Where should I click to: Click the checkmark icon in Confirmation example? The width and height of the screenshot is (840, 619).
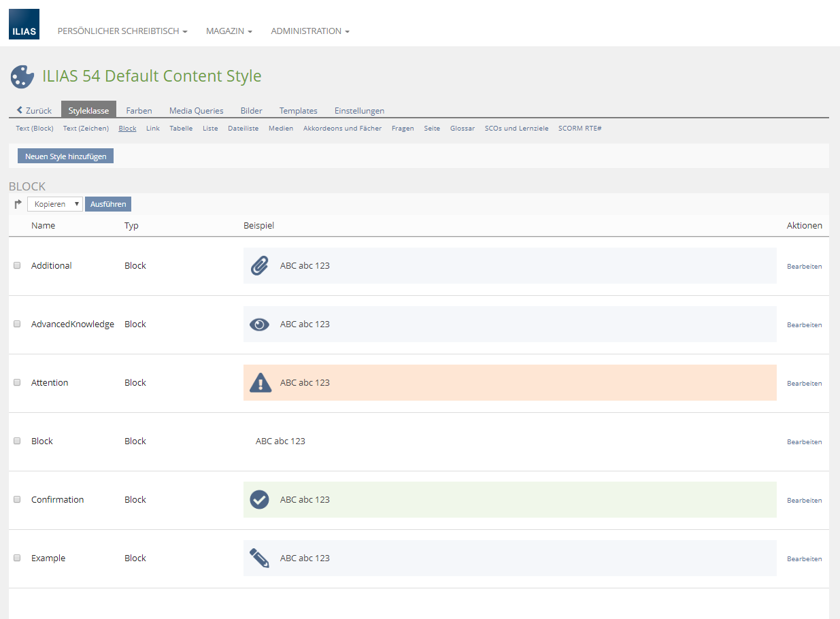pyautogui.click(x=259, y=500)
